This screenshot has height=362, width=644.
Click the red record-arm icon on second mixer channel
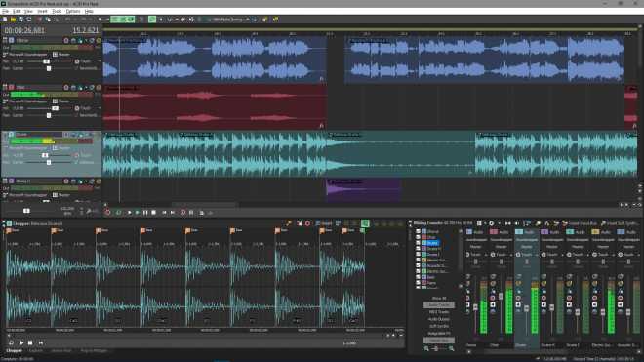point(493,298)
